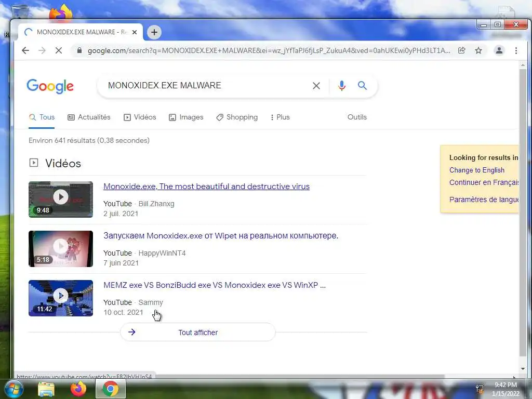Click the network icon in system tray
Image resolution: width=532 pixels, height=399 pixels.
point(480,389)
